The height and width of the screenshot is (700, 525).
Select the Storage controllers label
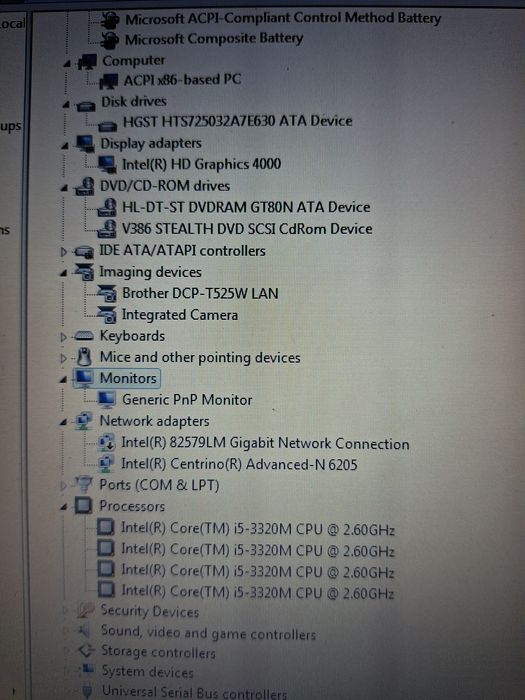tap(158, 652)
